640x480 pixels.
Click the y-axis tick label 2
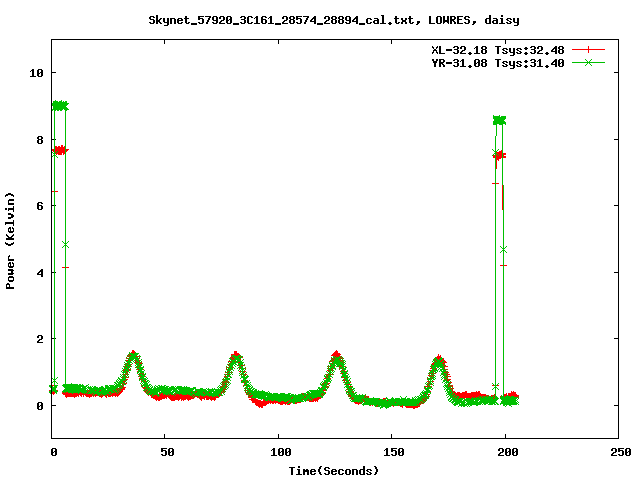[x=40, y=339]
